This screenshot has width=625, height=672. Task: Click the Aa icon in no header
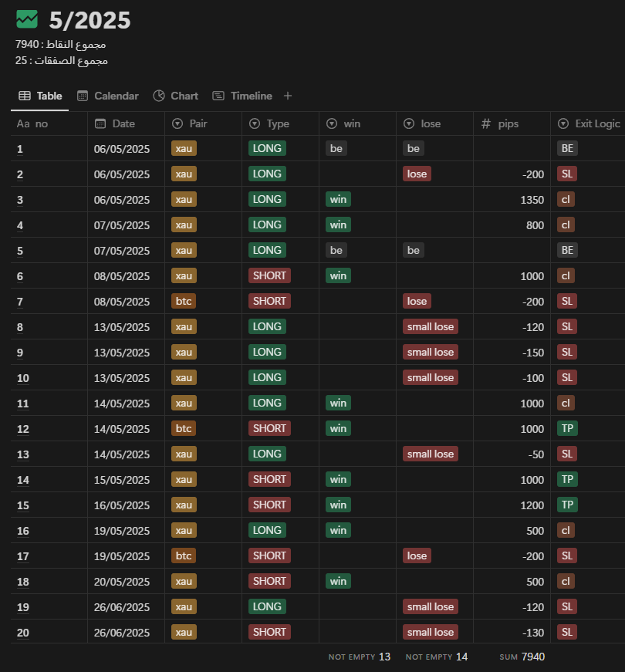[x=23, y=123]
